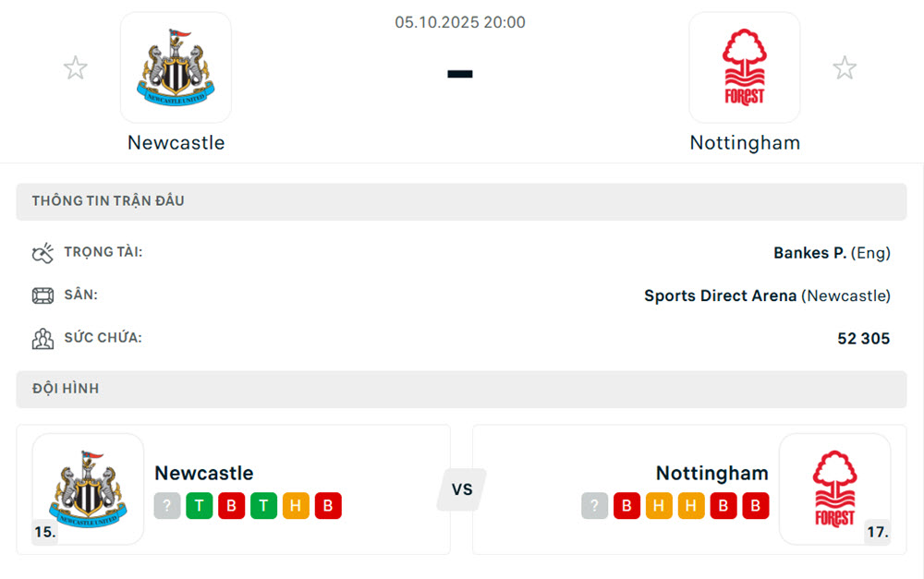Favorite Newcastle with the left star
Viewport: 924px width, 579px height.
pos(75,67)
